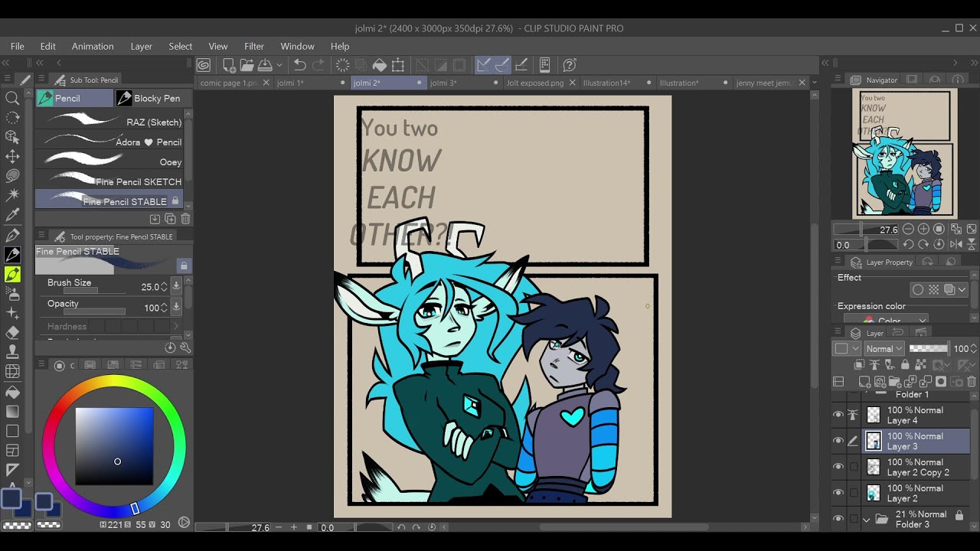Click the navigator canvas thumbnail
This screenshot has width=980, height=551.
click(x=905, y=154)
